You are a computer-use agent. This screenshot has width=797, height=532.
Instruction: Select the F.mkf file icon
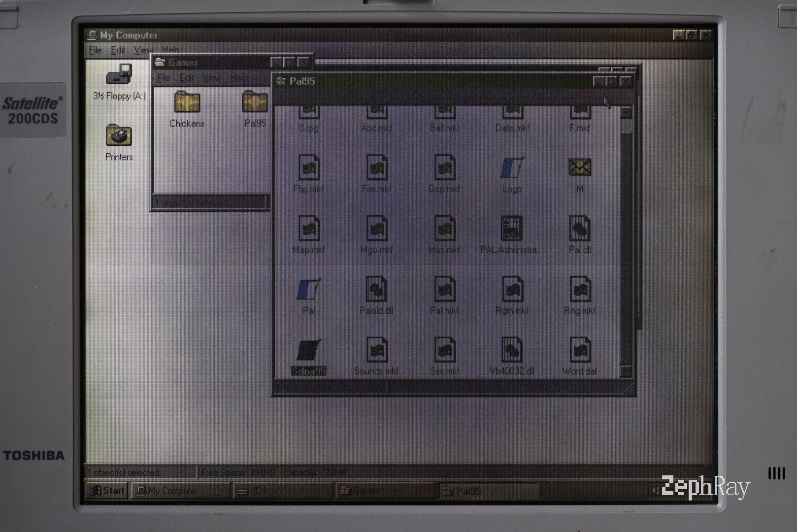580,111
